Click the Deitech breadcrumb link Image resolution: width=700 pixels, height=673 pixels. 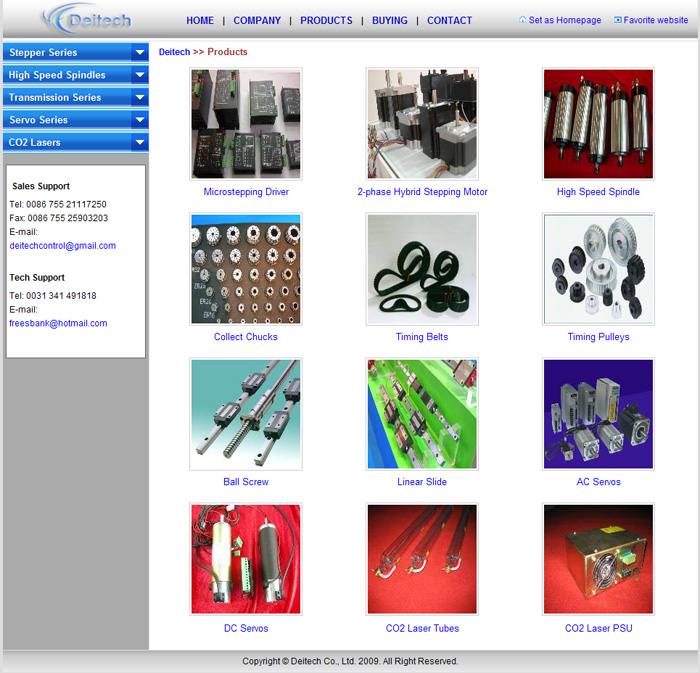click(x=175, y=52)
